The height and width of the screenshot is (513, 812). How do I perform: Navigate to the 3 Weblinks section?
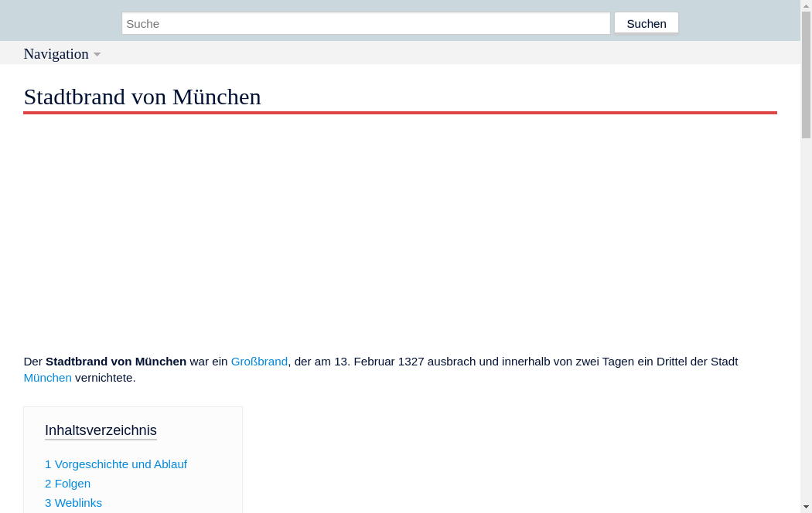click(73, 503)
